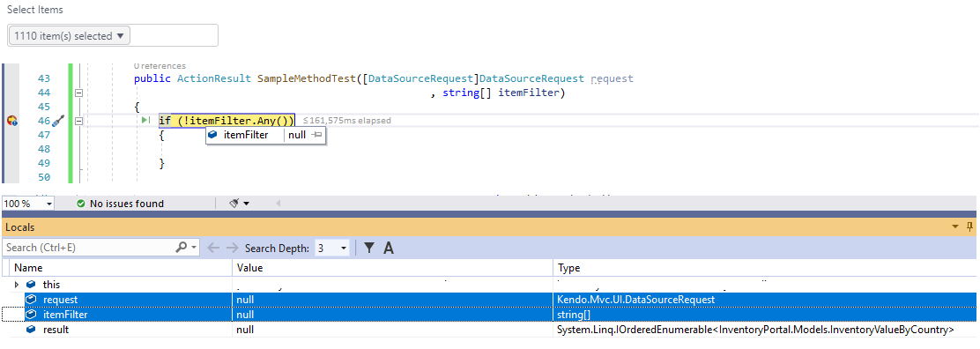Viewport: 980px width, 349px height.
Task: Open the search options dropdown arrow
Action: (194, 248)
